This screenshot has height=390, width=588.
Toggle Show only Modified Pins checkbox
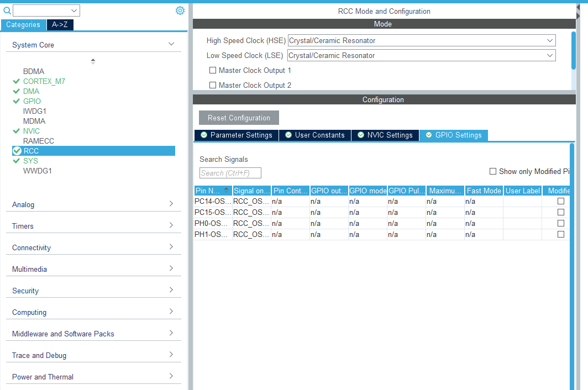(x=493, y=171)
